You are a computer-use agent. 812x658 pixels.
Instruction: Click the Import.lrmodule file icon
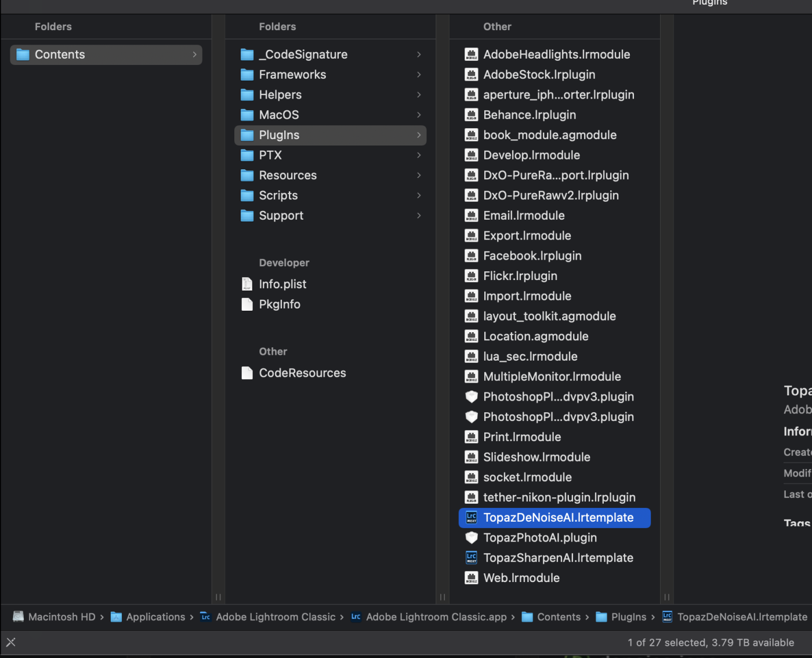point(472,296)
